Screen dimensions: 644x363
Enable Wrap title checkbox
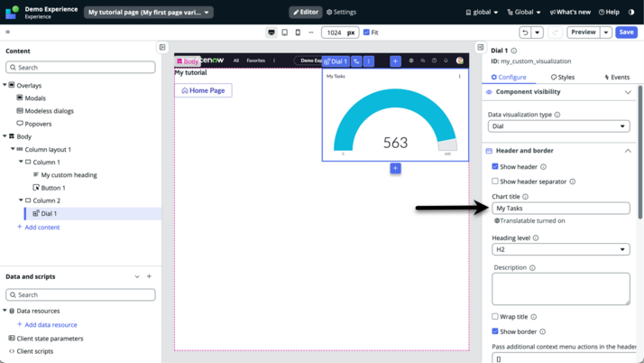point(495,317)
